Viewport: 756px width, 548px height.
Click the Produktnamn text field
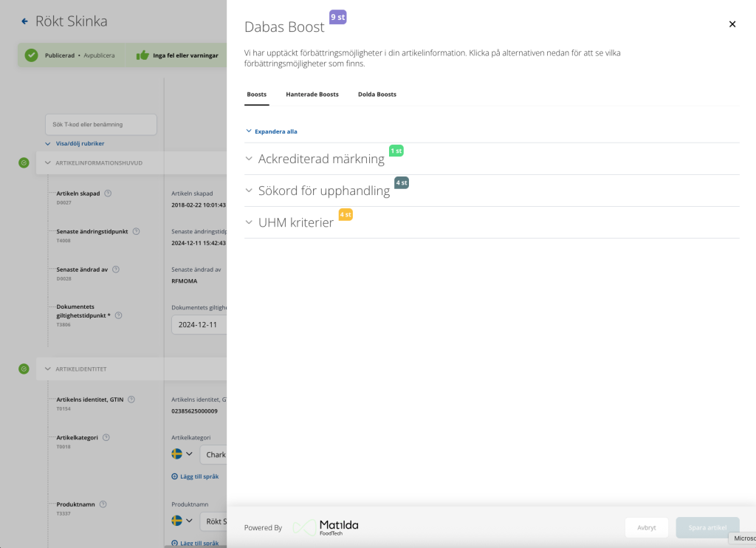coord(213,521)
